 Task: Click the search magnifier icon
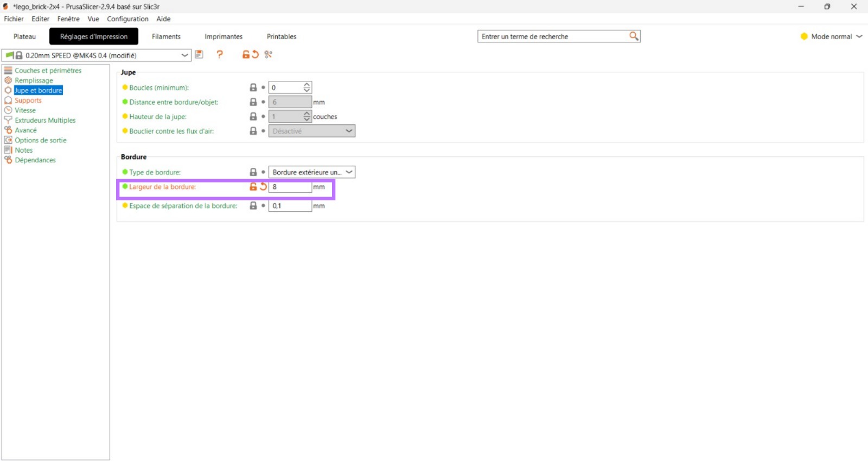(x=633, y=36)
